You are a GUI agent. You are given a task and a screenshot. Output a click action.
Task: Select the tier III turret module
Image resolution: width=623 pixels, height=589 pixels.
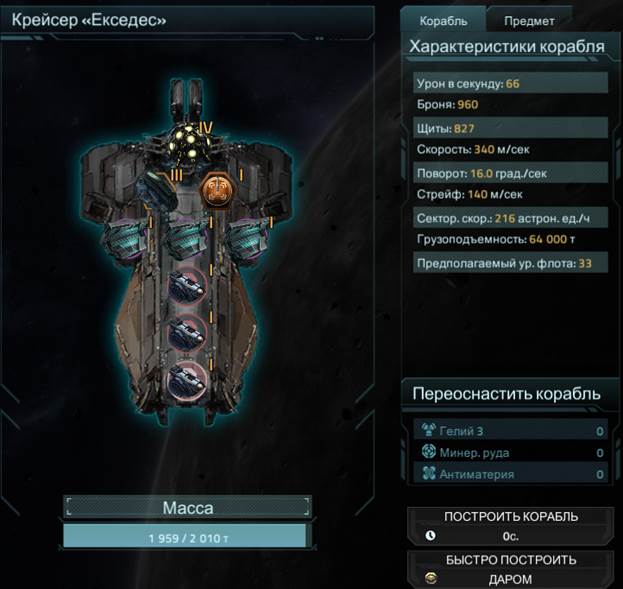click(157, 190)
